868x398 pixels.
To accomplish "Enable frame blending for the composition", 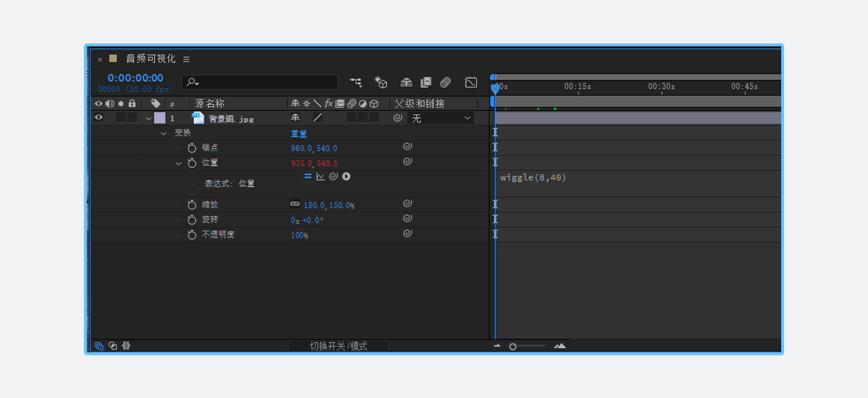I will [x=426, y=82].
